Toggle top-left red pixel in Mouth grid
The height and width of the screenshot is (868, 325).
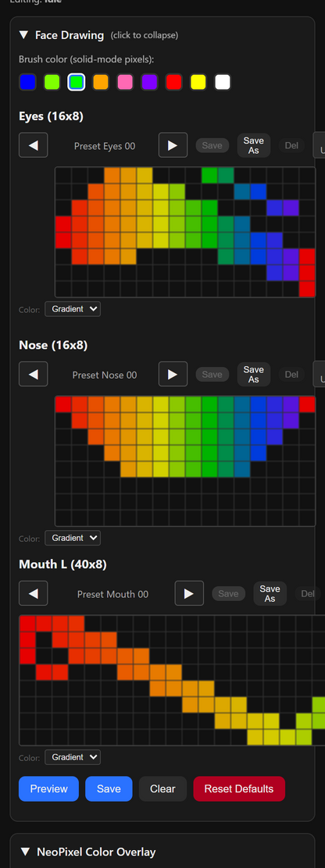tap(27, 624)
